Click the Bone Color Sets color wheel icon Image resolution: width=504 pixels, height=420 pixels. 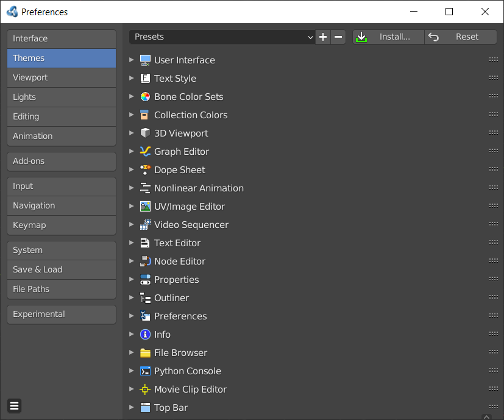[145, 96]
